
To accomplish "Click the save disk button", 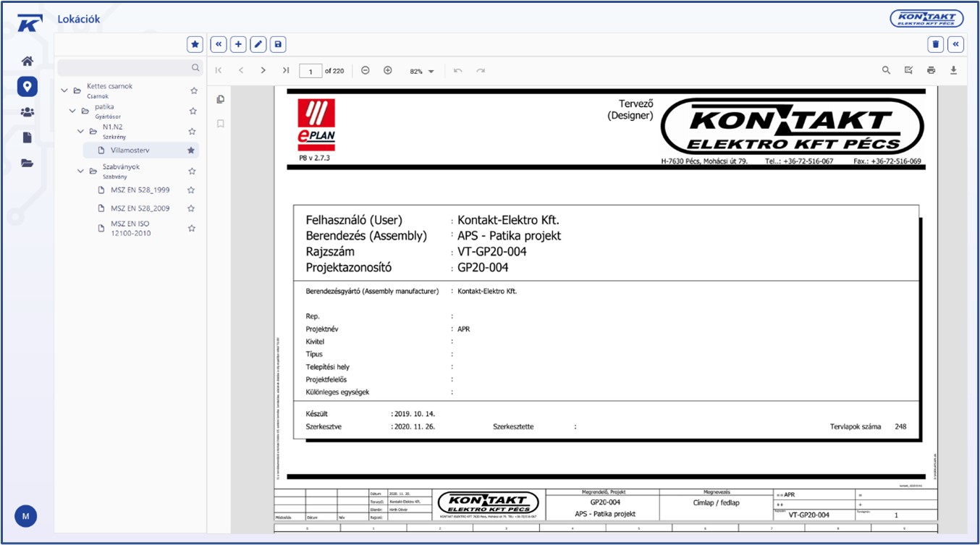I will [x=278, y=44].
